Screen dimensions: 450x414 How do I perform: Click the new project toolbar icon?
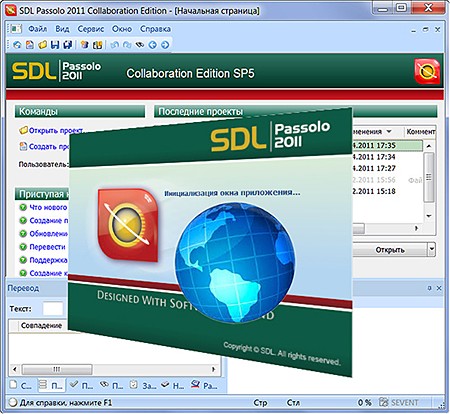tap(30, 45)
